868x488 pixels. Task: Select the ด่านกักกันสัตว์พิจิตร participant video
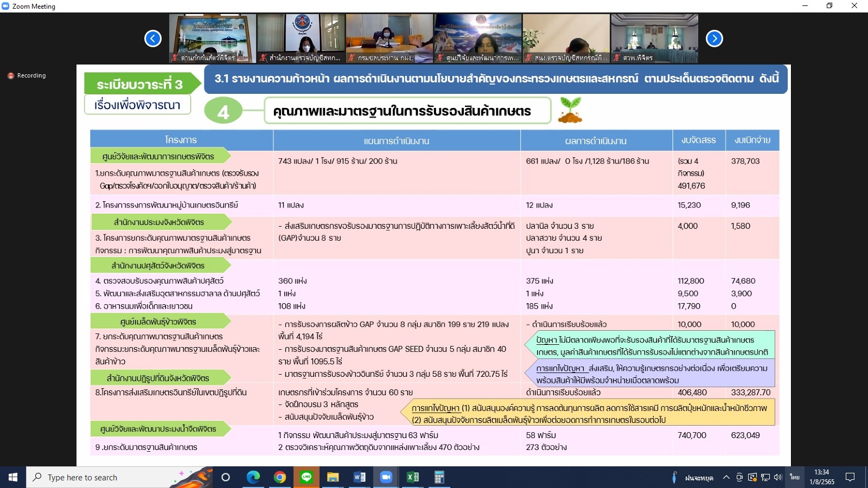point(213,38)
